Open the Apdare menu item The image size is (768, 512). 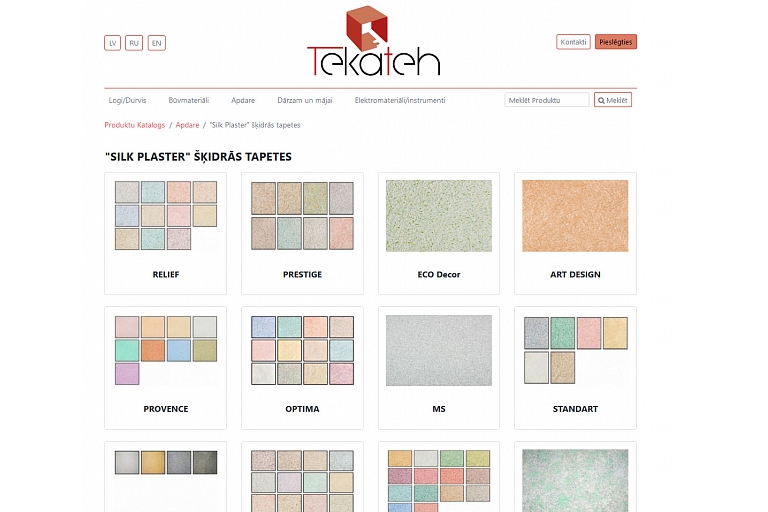tap(243, 100)
